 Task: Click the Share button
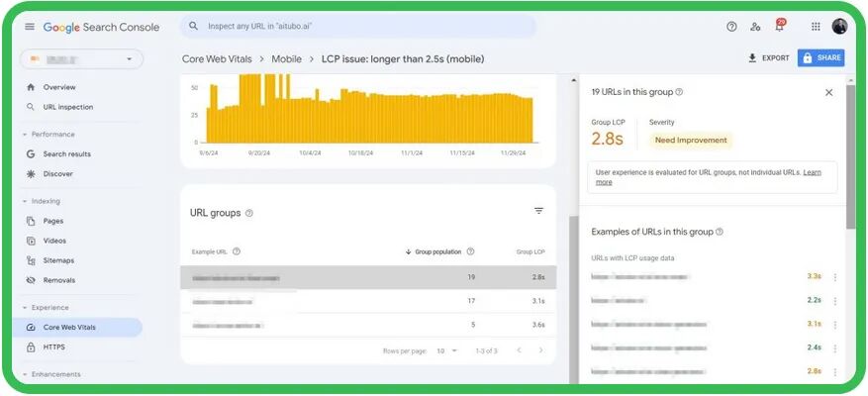point(820,58)
